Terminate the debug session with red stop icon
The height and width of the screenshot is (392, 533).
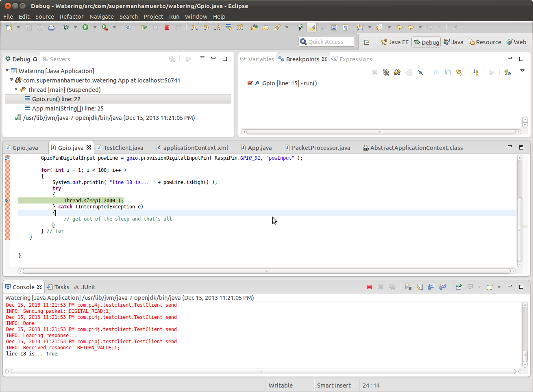point(167,27)
